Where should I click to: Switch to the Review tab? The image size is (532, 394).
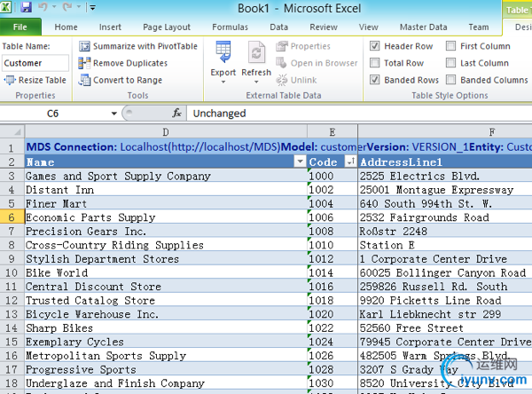324,28
